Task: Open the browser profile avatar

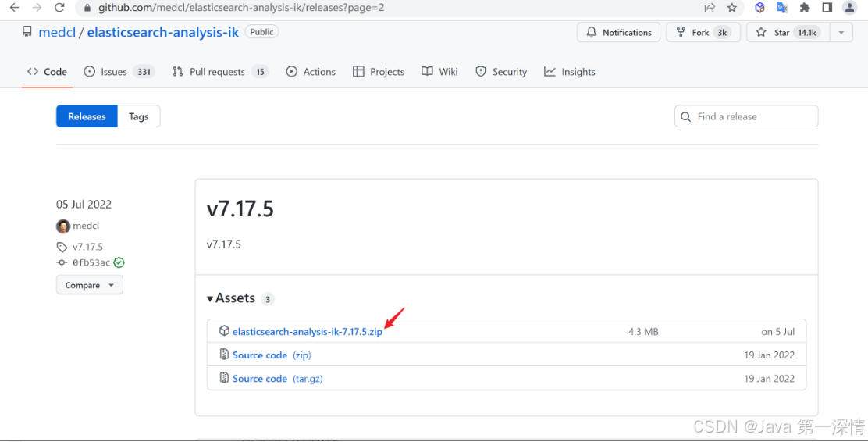Action: click(x=850, y=7)
